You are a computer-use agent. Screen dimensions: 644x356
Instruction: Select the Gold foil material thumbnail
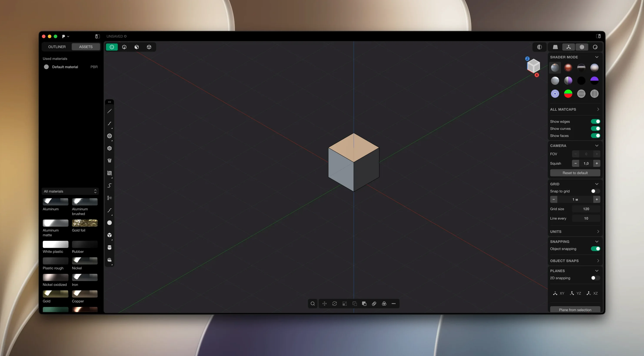85,223
